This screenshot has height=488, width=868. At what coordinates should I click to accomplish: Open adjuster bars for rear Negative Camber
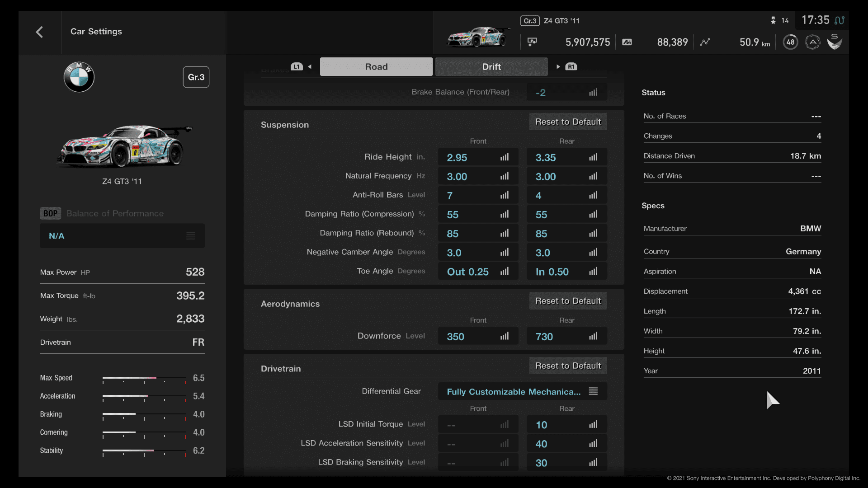(593, 252)
